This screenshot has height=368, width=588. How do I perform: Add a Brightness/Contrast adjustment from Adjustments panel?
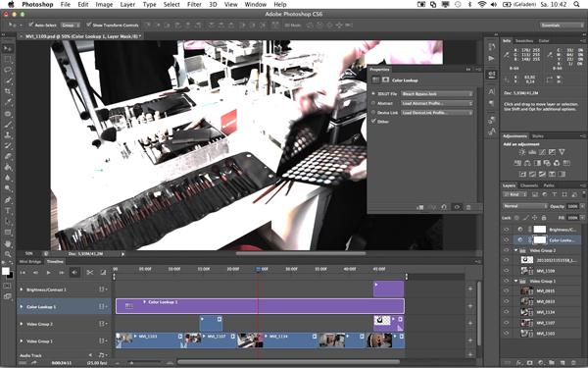[x=522, y=152]
